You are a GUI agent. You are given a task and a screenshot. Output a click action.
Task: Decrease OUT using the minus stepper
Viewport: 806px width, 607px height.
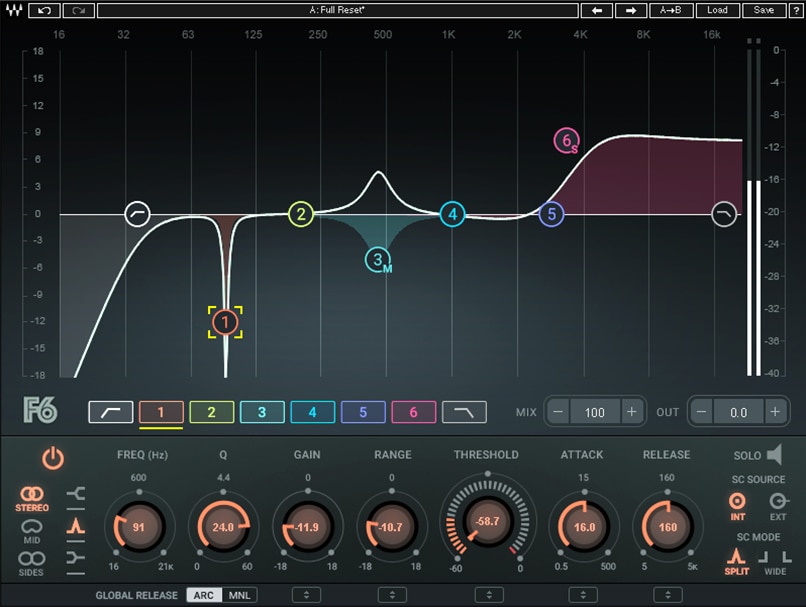pyautogui.click(x=700, y=410)
